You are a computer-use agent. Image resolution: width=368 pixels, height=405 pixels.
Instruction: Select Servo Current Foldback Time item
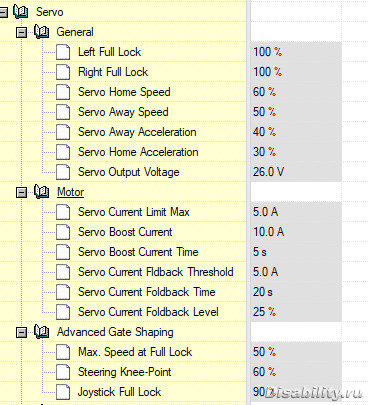pyautogui.click(x=147, y=292)
